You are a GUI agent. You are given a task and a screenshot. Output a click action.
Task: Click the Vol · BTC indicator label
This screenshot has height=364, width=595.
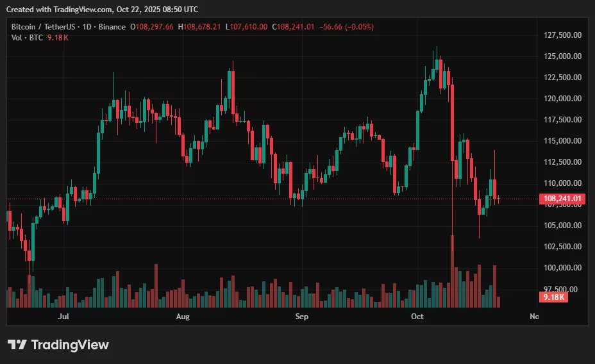26,38
